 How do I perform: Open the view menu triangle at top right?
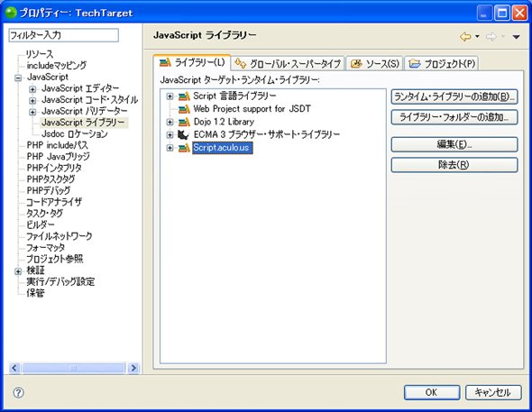click(516, 37)
